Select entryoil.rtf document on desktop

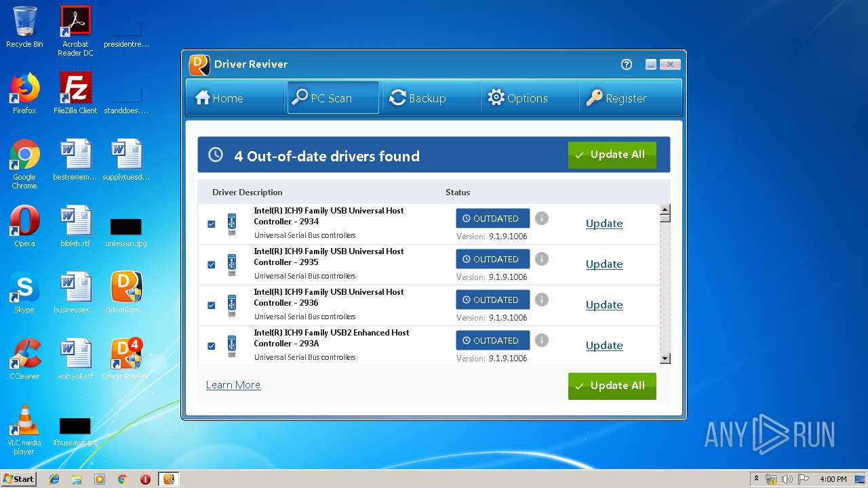point(75,359)
